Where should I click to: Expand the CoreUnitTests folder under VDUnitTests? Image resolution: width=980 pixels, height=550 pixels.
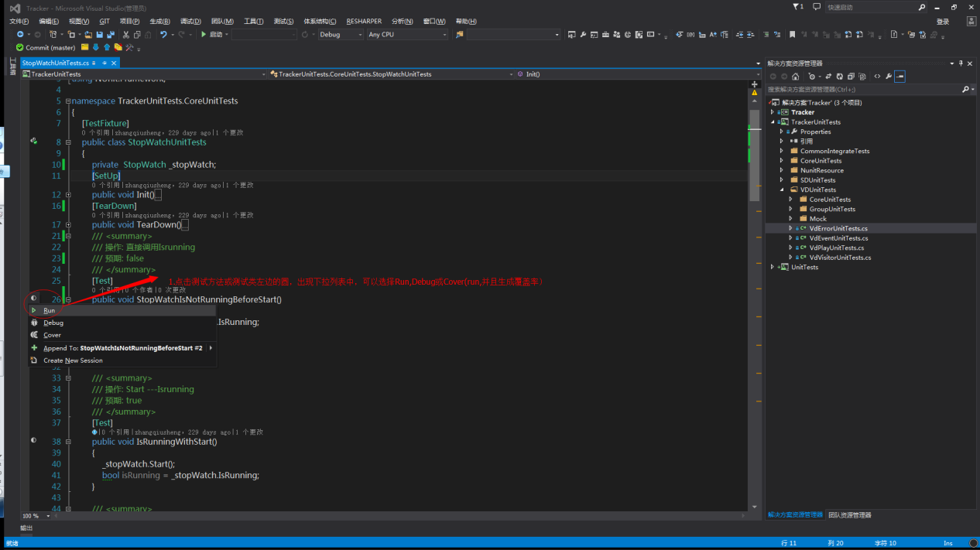tap(790, 200)
